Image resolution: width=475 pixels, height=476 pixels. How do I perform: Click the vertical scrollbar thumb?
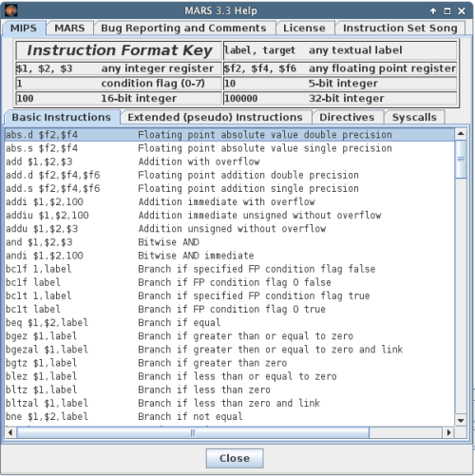(461, 160)
